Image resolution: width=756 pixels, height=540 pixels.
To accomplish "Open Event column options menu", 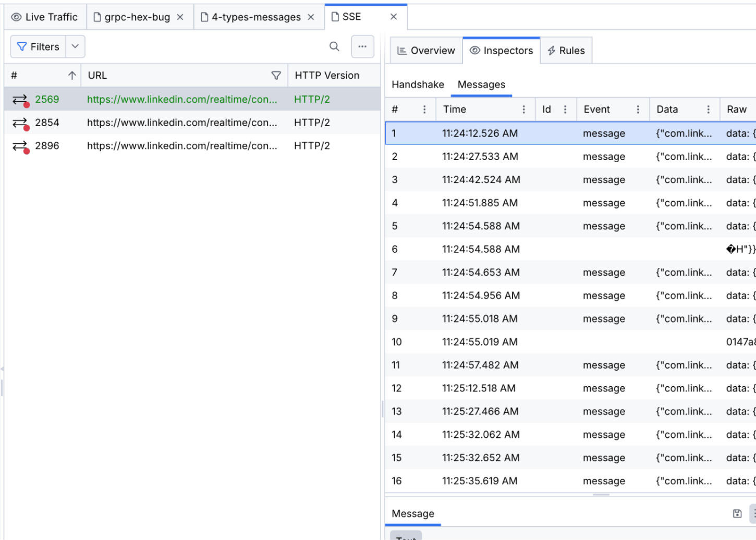I will coord(638,109).
